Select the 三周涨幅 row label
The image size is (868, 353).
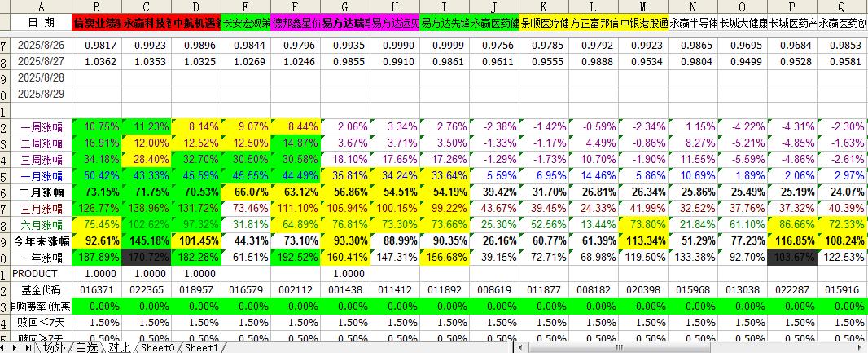tap(41, 160)
